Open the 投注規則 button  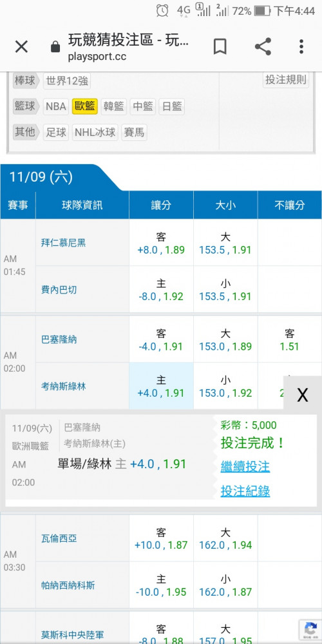tap(286, 80)
